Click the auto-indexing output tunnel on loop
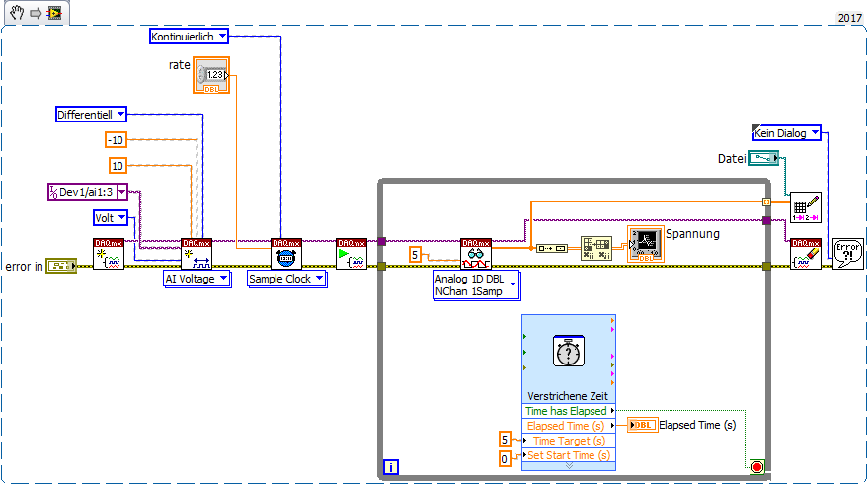 (766, 202)
